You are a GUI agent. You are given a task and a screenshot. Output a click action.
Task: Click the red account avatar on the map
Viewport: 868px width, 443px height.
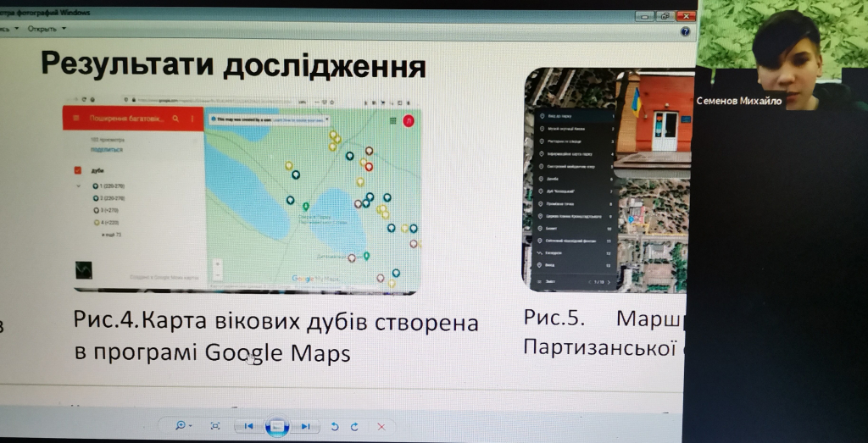click(x=409, y=120)
